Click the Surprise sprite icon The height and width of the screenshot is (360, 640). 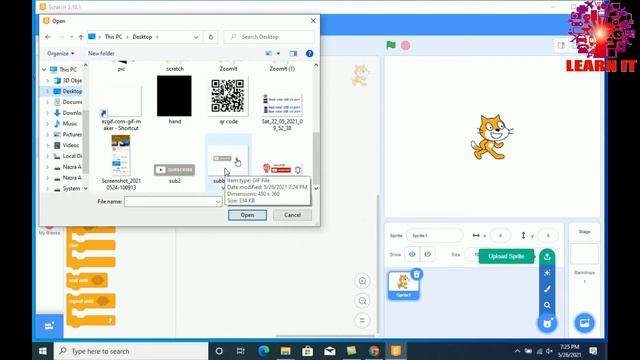pos(547,273)
